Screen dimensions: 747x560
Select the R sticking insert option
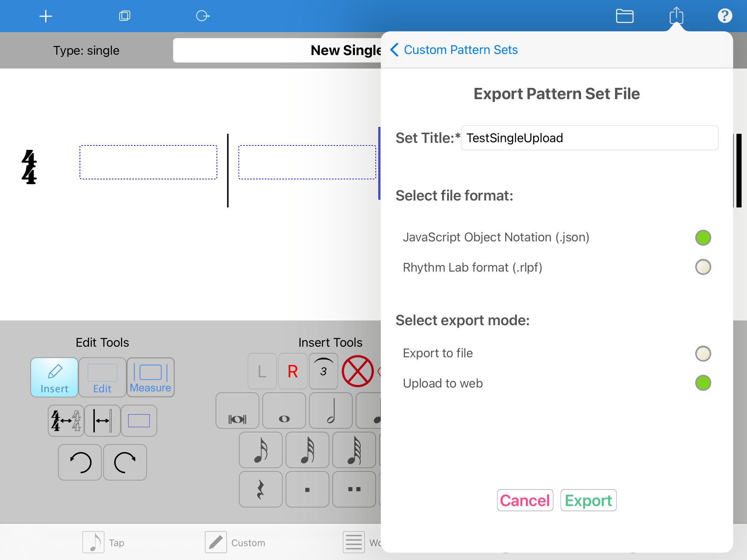pyautogui.click(x=292, y=371)
